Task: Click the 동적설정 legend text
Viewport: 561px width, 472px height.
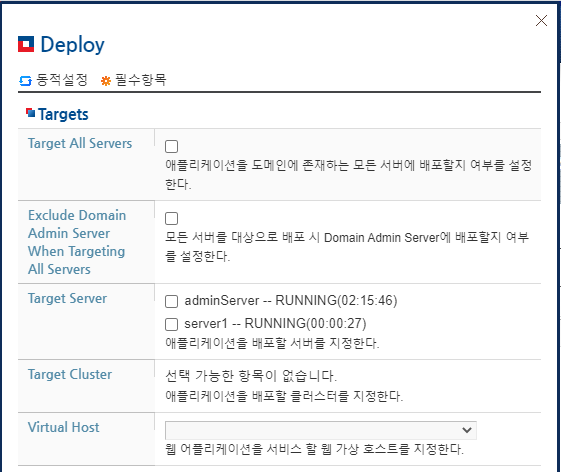Action: 62,80
